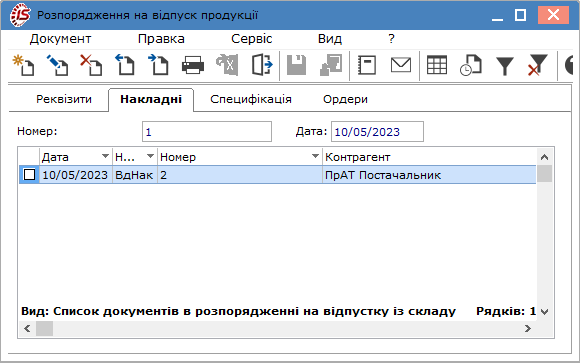This screenshot has width=580, height=363.
Task: Switch to the Специфікація tab
Action: [251, 99]
